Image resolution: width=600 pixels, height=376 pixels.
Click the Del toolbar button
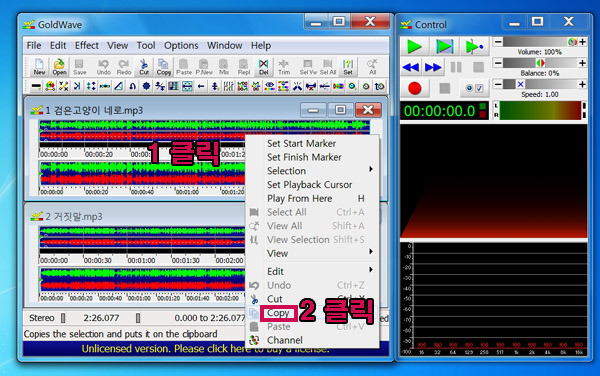[x=263, y=67]
